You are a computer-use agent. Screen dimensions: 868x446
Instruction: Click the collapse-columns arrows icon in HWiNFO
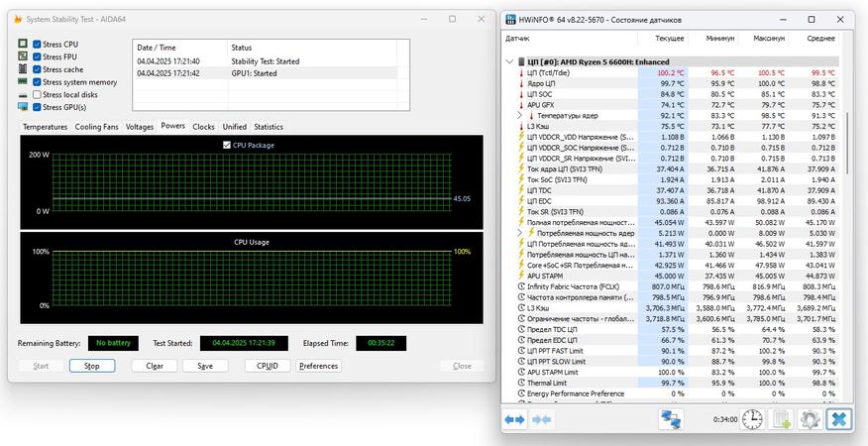click(x=541, y=419)
